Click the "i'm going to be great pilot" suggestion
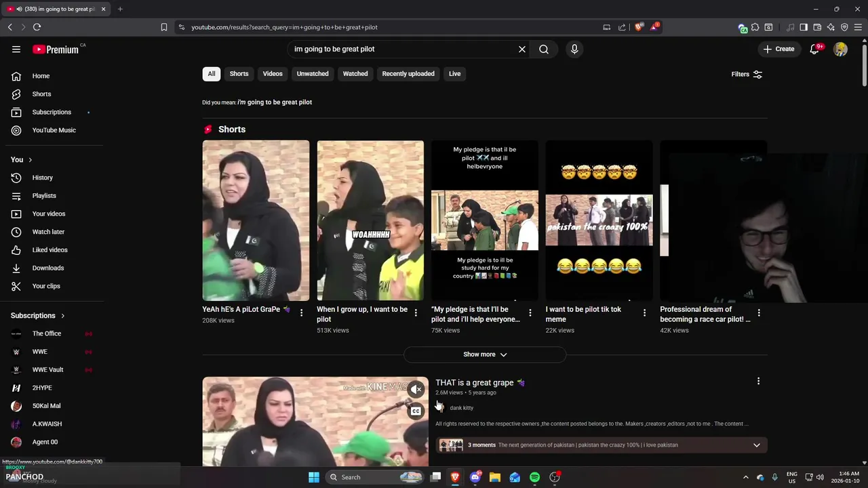Viewport: 868px width, 488px height. 275,102
